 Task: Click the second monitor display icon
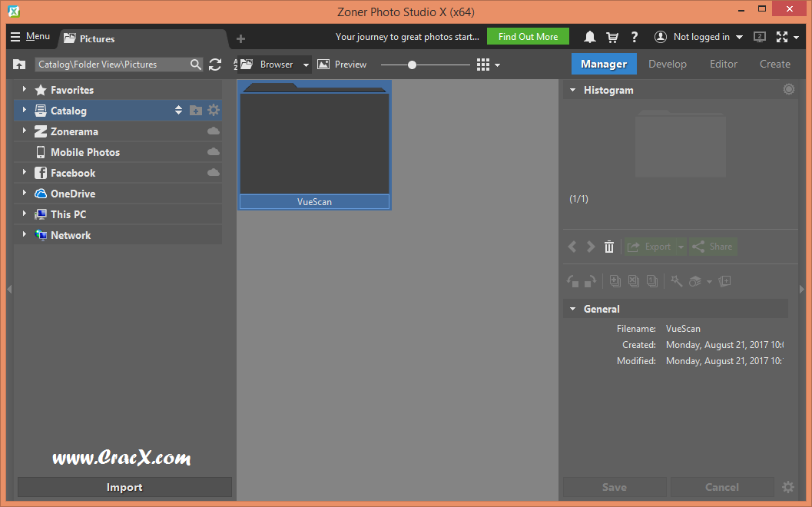[x=760, y=37]
